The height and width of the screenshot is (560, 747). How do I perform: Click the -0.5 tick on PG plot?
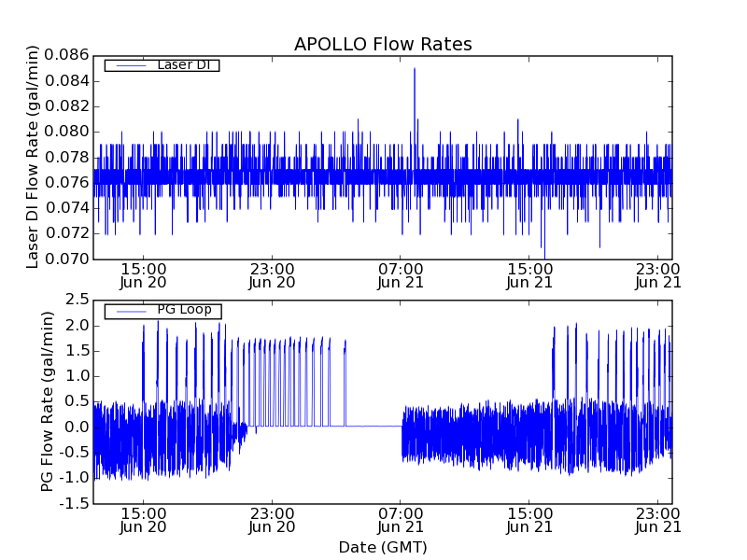[x=75, y=453]
